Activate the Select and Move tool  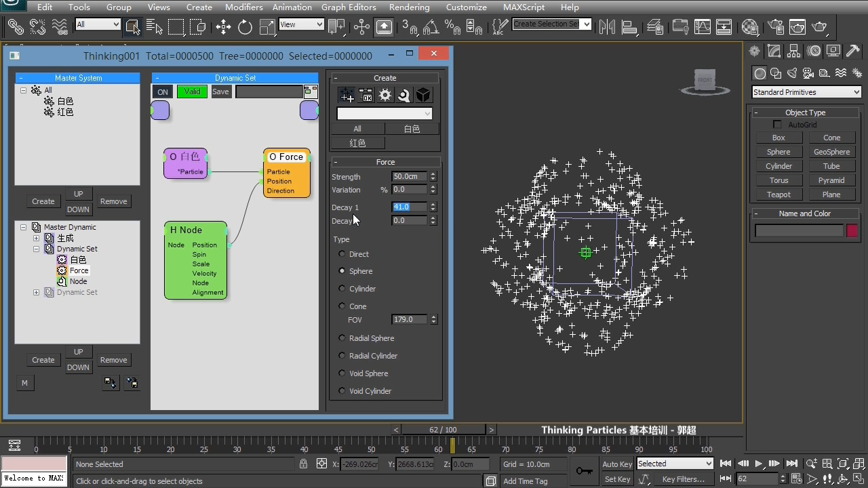pos(223,26)
